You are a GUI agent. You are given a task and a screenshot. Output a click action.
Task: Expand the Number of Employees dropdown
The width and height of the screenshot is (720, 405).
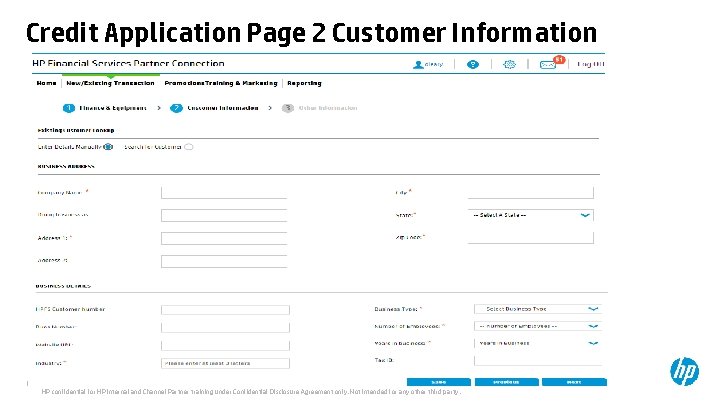pyautogui.click(x=538, y=326)
